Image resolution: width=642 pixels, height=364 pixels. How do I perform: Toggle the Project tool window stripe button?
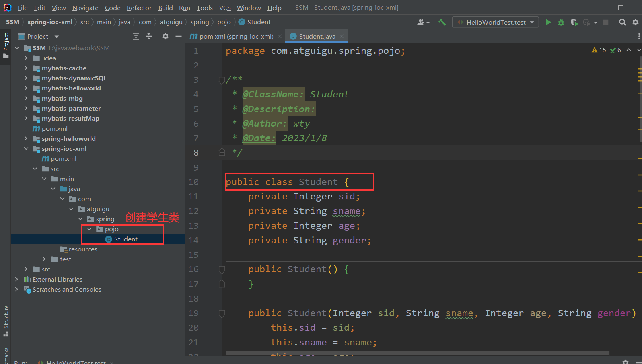point(6,45)
